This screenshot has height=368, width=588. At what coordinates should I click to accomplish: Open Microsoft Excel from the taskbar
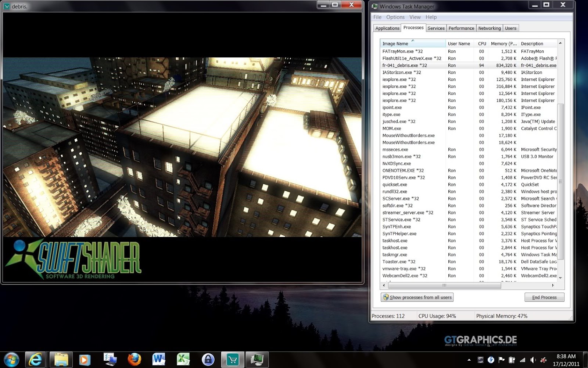[x=183, y=360]
